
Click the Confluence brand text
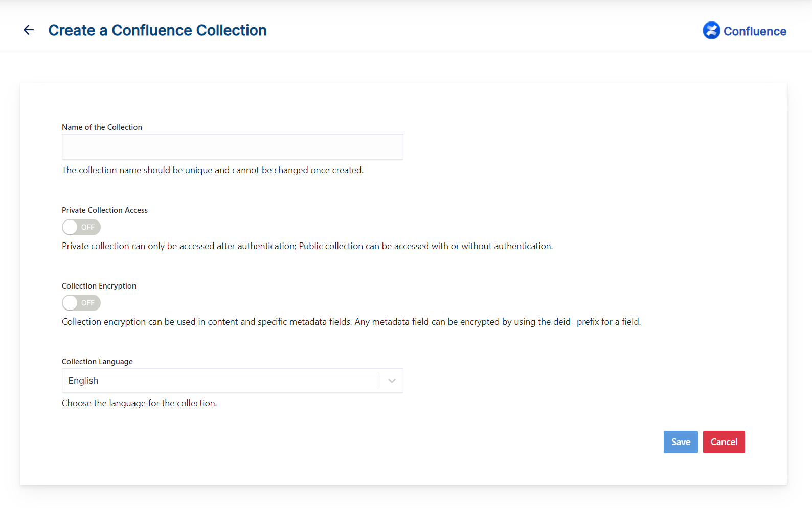(x=755, y=31)
